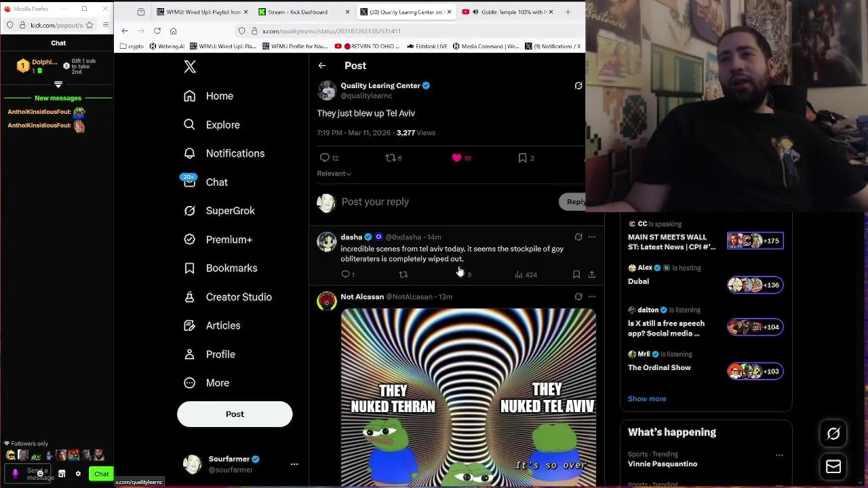Open Notifications in X sidebar
This screenshot has width=868, height=488.
coord(224,153)
